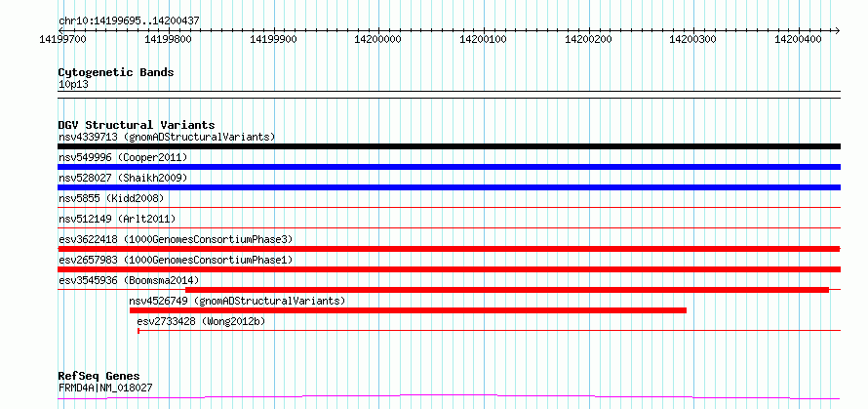Click the ruler's right end arrow
Image resolution: width=868 pixels, height=409 pixels.
click(x=837, y=30)
